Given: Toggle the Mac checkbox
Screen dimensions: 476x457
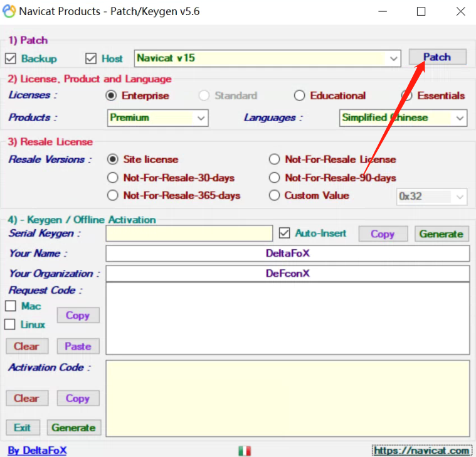Looking at the screenshot, I should point(11,306).
